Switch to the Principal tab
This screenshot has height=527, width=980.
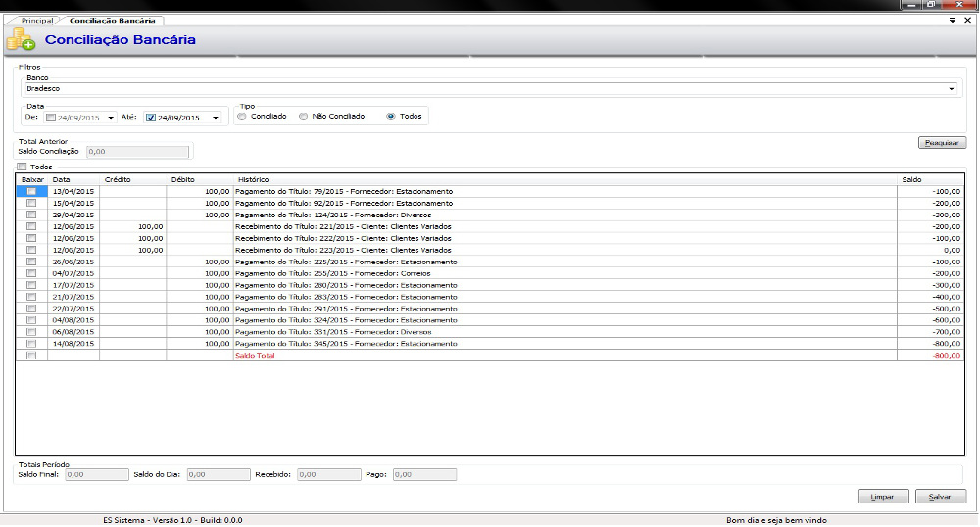37,20
